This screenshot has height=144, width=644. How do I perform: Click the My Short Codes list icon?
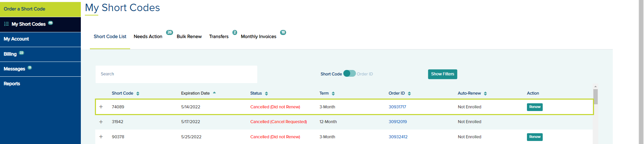[6, 24]
